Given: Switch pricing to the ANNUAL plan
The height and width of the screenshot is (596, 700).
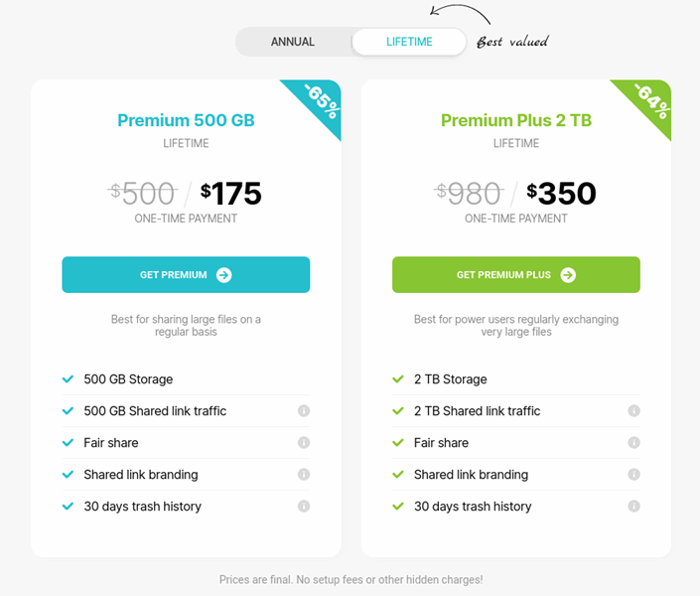Looking at the screenshot, I should pos(293,42).
